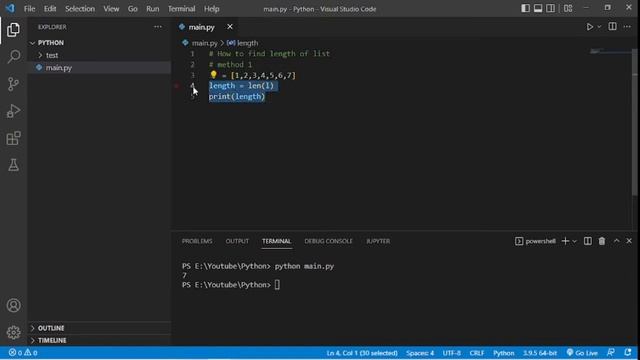The width and height of the screenshot is (640, 360).
Task: Open Explorer views and more actions ellipsis
Action: (x=158, y=27)
